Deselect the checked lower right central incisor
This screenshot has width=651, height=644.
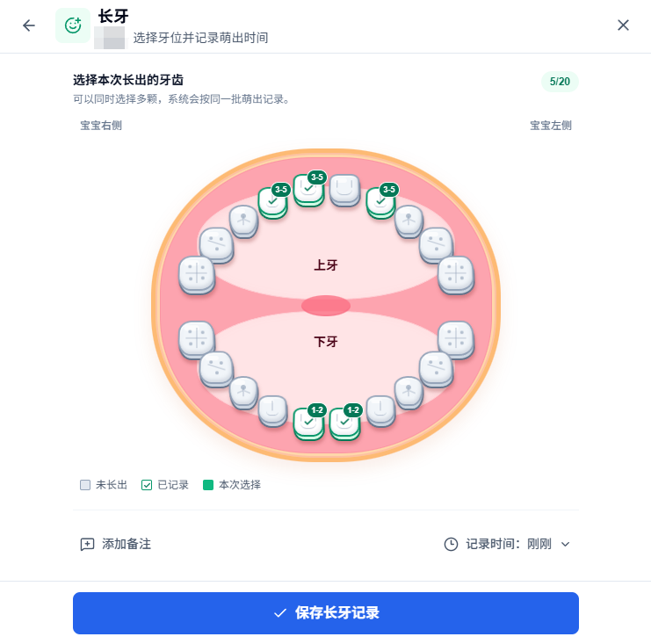(308, 424)
